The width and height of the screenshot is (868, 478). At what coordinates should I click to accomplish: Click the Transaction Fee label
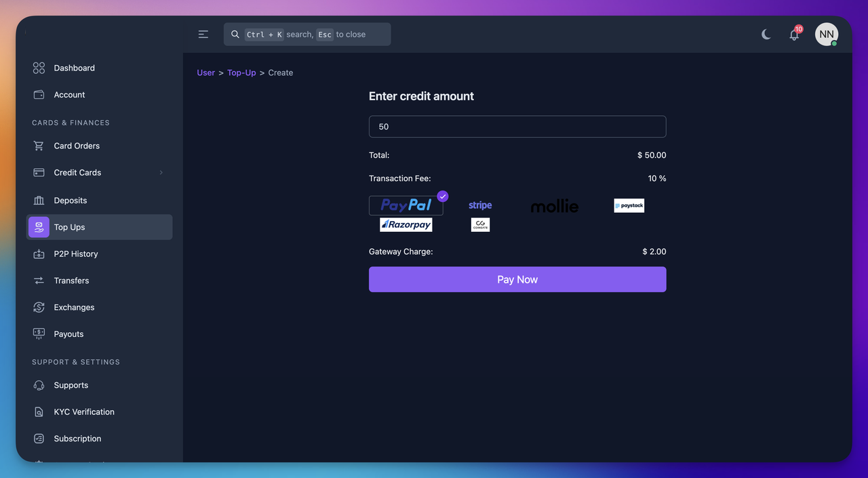[x=400, y=178]
